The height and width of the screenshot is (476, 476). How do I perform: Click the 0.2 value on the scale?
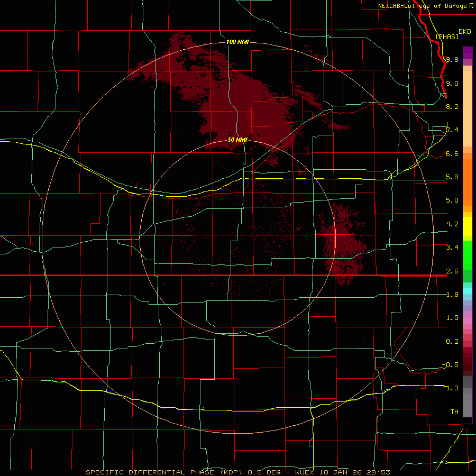pyautogui.click(x=452, y=342)
